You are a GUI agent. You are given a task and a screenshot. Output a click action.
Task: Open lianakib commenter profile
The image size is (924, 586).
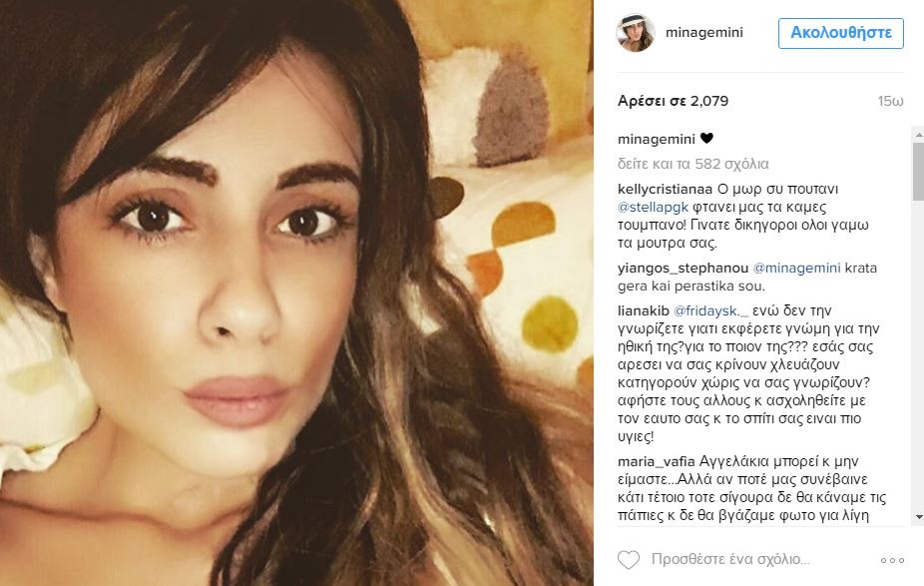click(x=644, y=310)
